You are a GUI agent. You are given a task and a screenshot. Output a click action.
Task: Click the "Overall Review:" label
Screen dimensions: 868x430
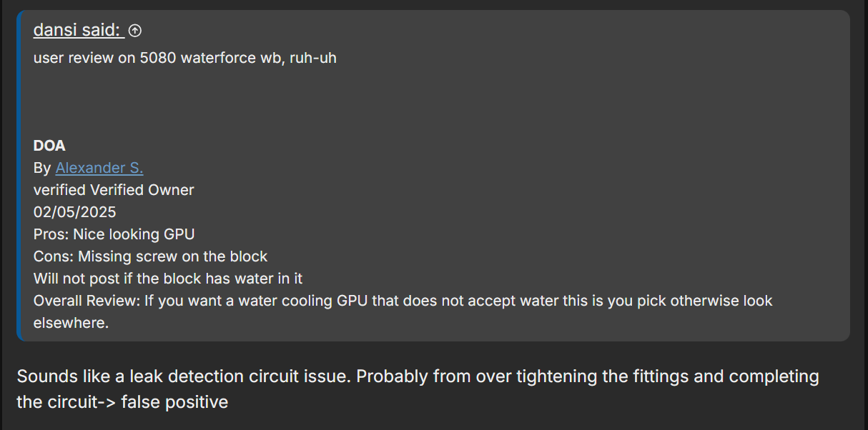pos(86,301)
